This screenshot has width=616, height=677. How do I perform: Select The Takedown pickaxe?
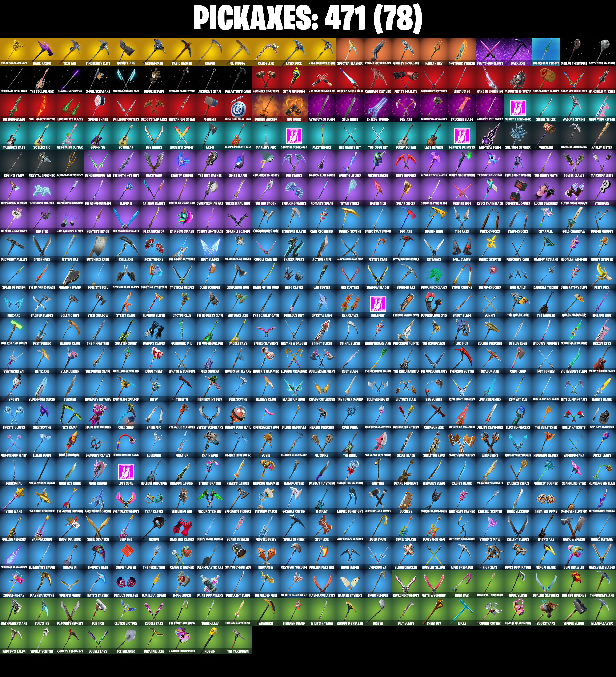click(x=238, y=640)
